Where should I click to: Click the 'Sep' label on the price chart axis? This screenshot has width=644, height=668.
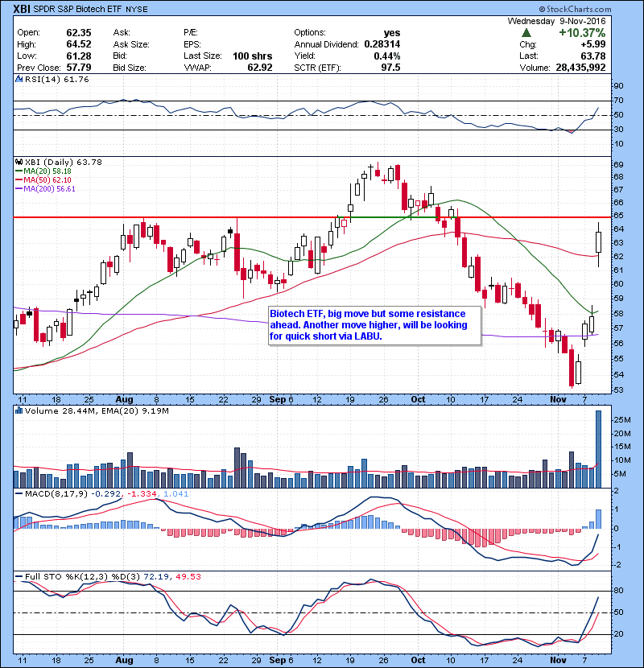(x=278, y=400)
